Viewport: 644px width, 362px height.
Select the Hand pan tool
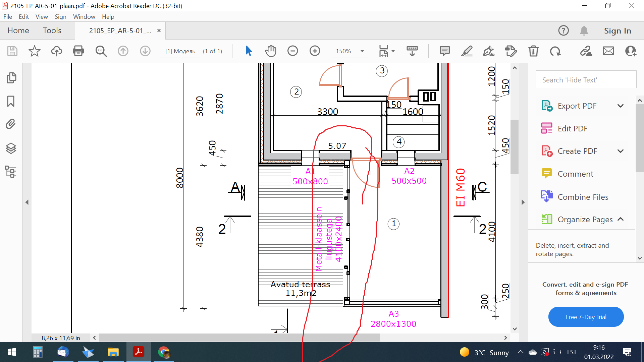pyautogui.click(x=270, y=51)
